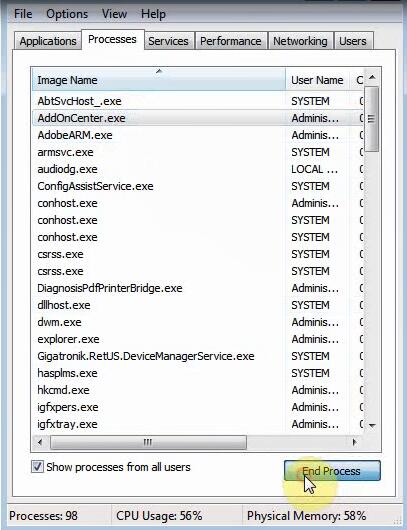Switch to the Performance tab
407x530 pixels.
(x=231, y=41)
